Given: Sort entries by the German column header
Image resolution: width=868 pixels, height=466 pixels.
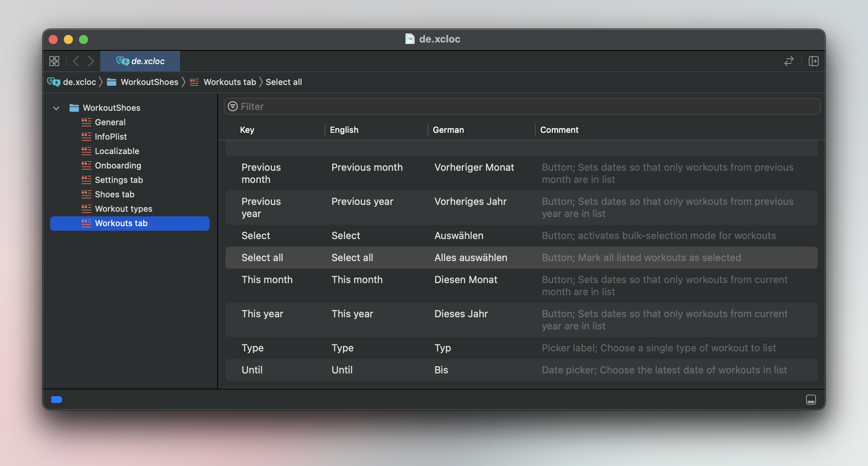Looking at the screenshot, I should click(x=448, y=130).
